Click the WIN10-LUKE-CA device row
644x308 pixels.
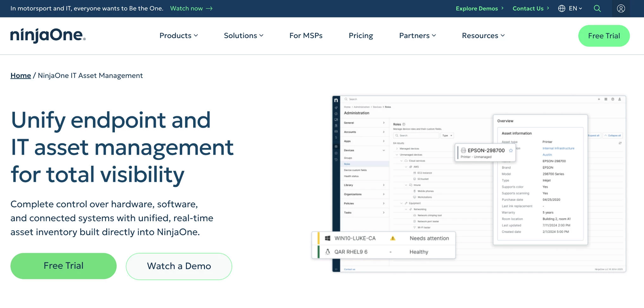pos(384,238)
